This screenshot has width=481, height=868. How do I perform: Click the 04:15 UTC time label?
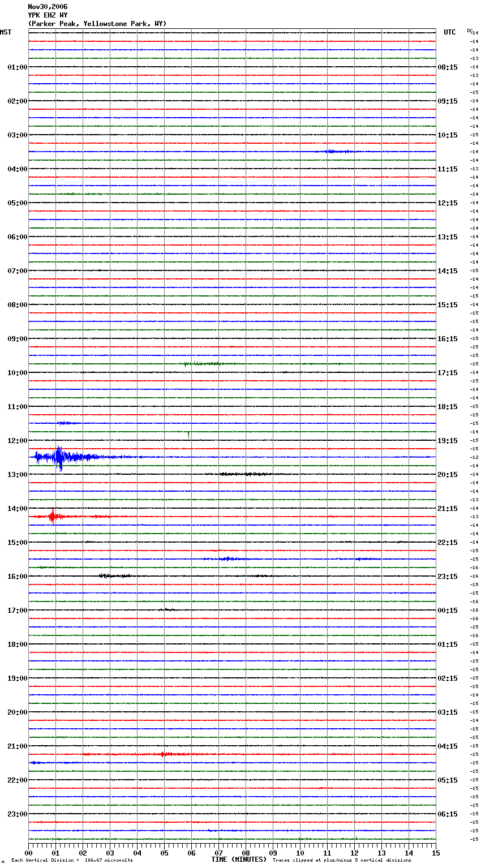point(448,746)
